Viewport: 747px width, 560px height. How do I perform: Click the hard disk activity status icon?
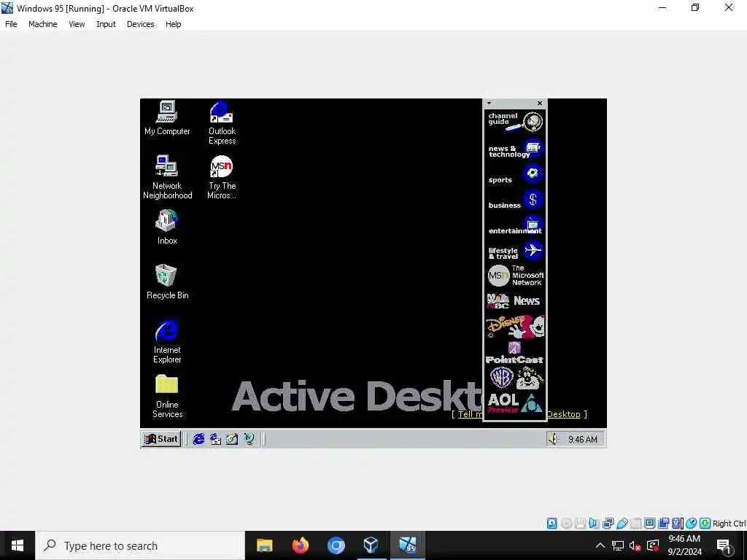[x=551, y=524]
